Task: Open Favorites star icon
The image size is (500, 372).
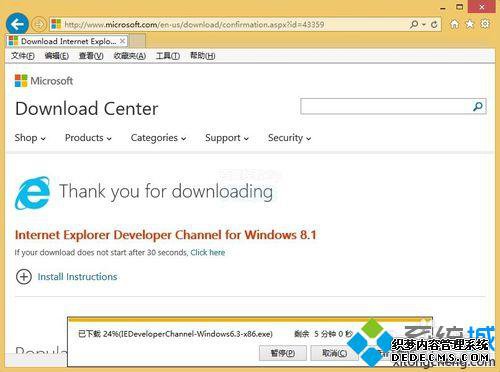Action: [x=470, y=24]
